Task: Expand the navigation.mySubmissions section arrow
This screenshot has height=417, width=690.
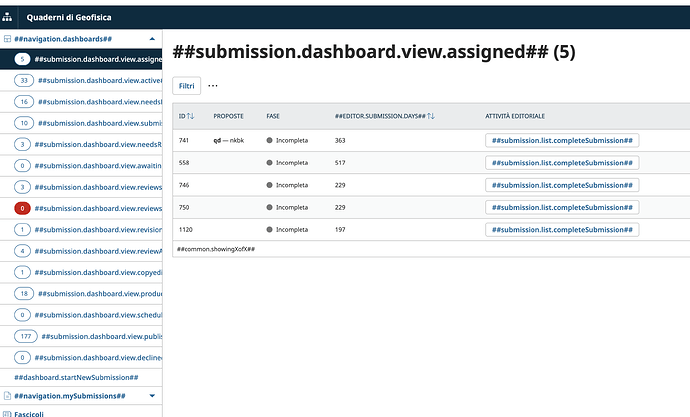Action: tap(152, 396)
